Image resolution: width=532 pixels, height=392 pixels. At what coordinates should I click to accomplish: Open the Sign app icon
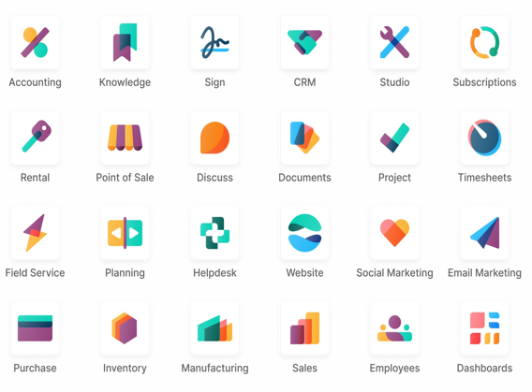(x=214, y=42)
